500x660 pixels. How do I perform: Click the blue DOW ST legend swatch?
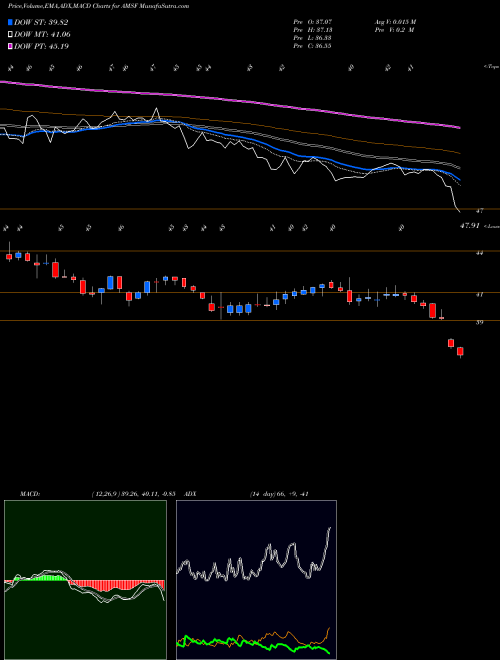[10, 23]
